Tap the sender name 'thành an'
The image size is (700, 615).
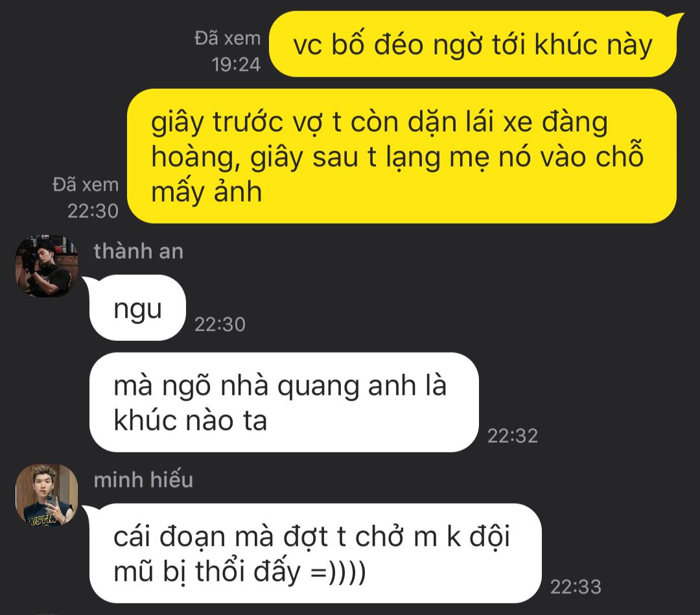(x=139, y=251)
